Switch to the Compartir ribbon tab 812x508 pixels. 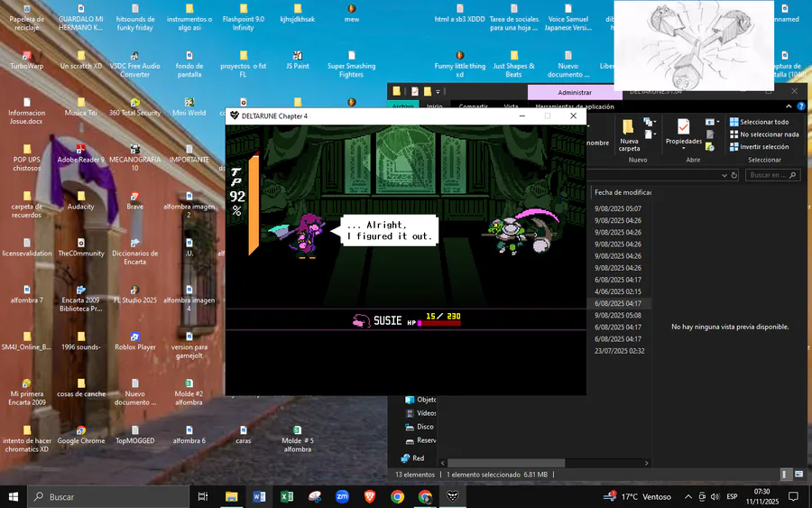pos(473,106)
